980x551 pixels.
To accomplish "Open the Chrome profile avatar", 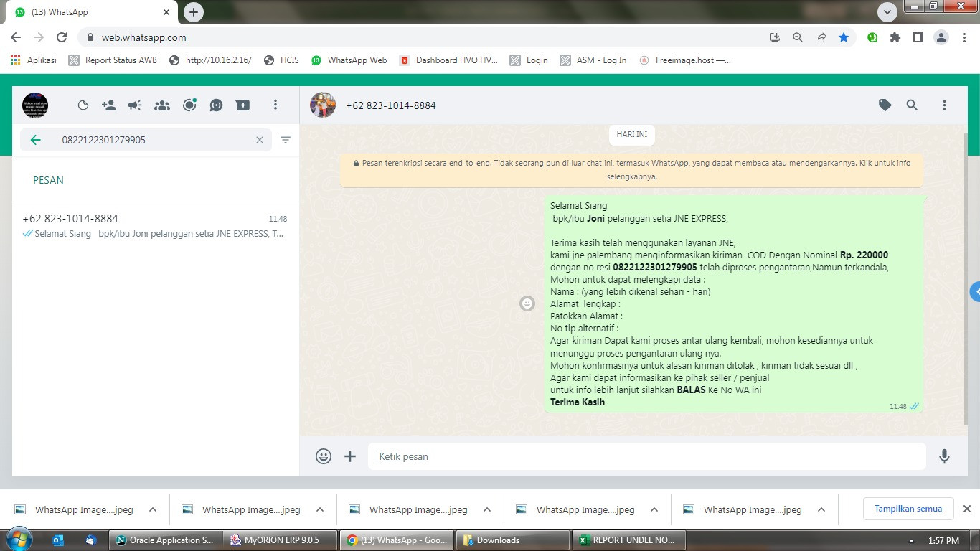I will [941, 37].
